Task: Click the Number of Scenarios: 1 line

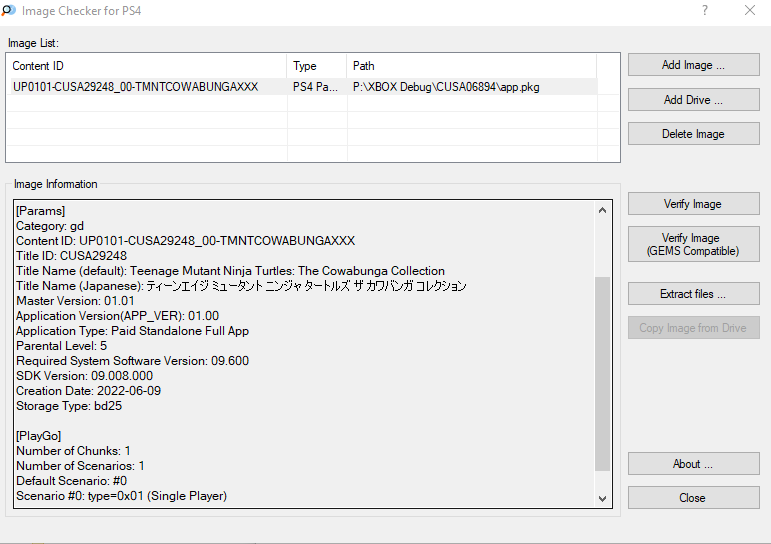Action: (80, 466)
